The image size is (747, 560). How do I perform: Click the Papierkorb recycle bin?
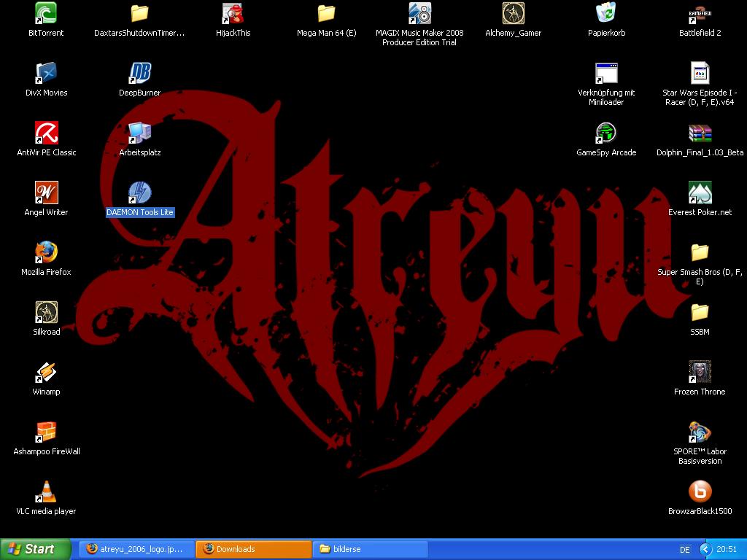(x=606, y=14)
